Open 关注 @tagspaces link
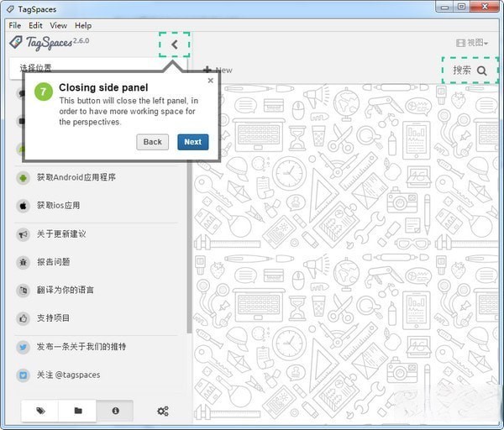The width and height of the screenshot is (504, 430). pos(69,375)
